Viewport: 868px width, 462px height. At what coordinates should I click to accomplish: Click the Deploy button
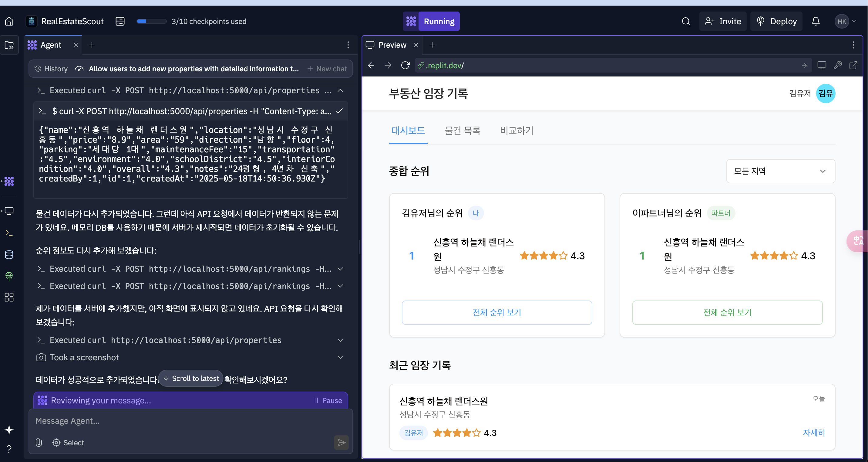[776, 21]
